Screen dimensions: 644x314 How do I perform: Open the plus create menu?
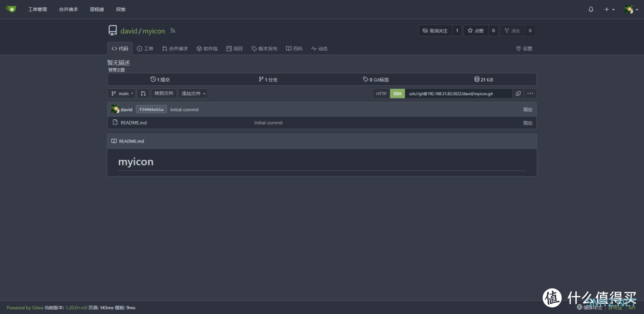tap(609, 10)
